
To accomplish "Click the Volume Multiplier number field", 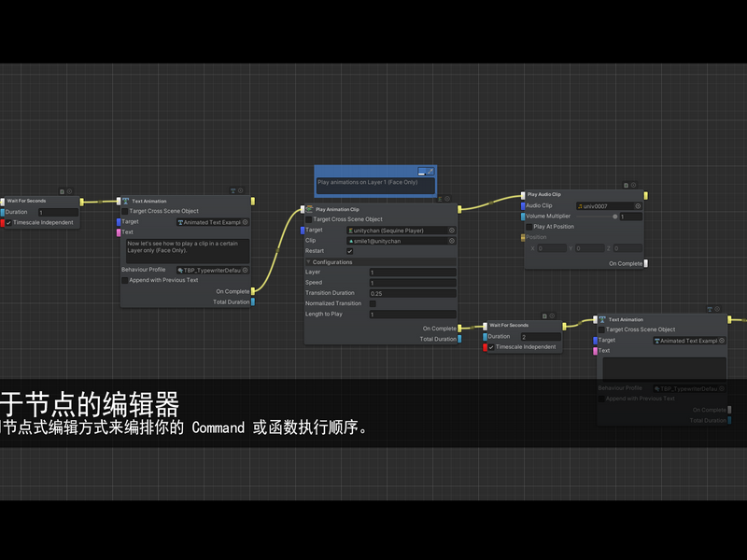I will [x=631, y=217].
